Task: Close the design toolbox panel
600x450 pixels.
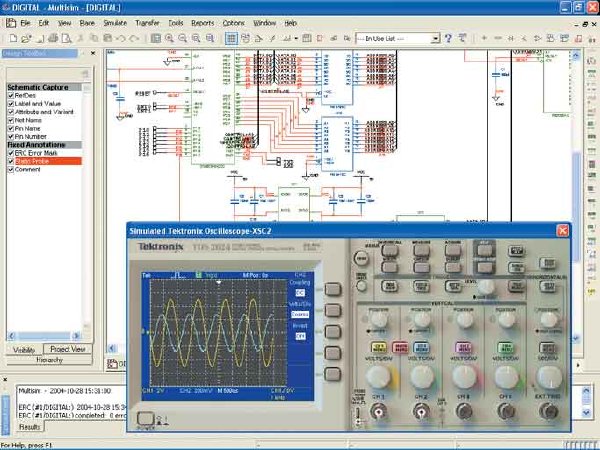Action: (x=93, y=53)
